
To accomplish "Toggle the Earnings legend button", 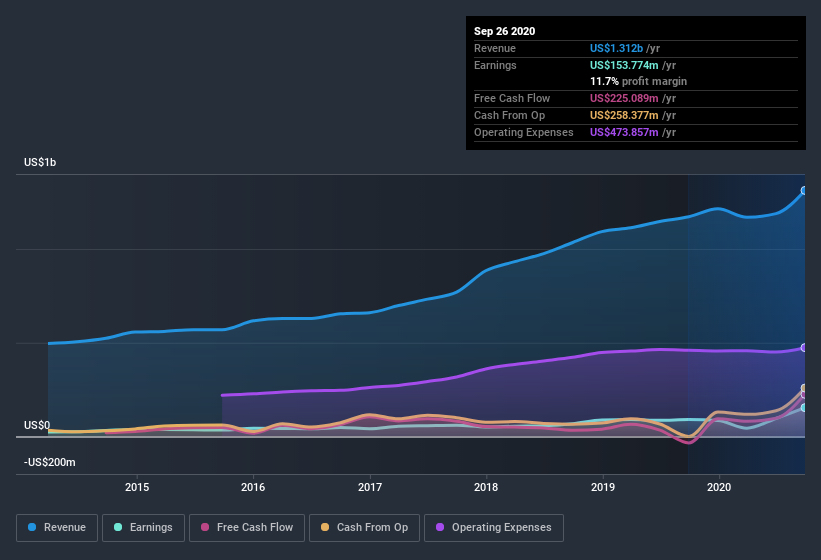I will coord(143,528).
